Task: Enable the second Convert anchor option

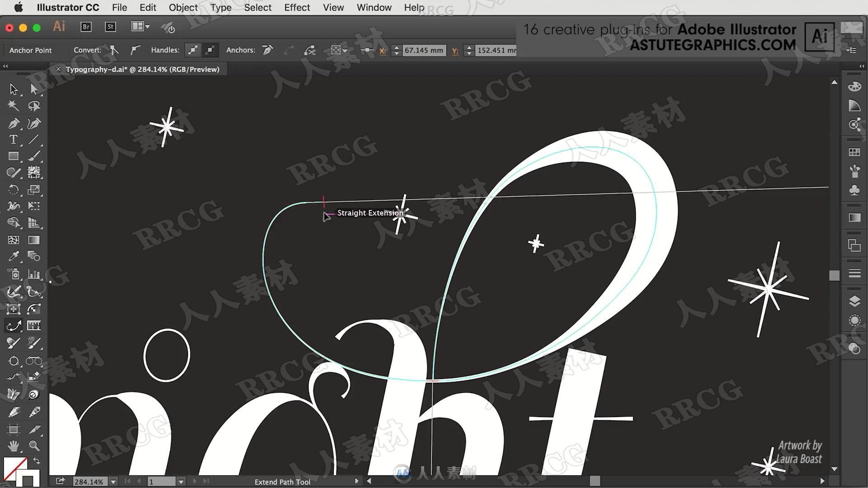Action: point(134,50)
